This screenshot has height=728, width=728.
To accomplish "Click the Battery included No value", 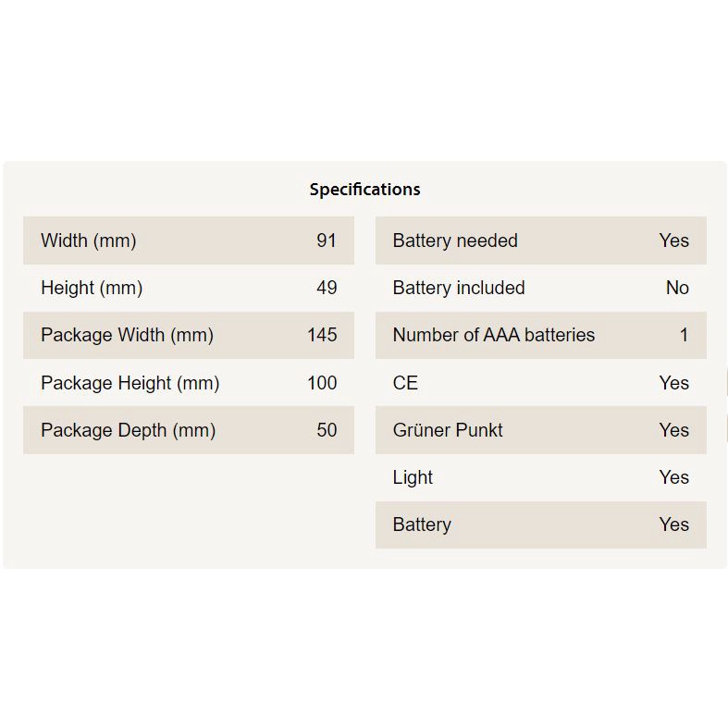I will [x=677, y=288].
